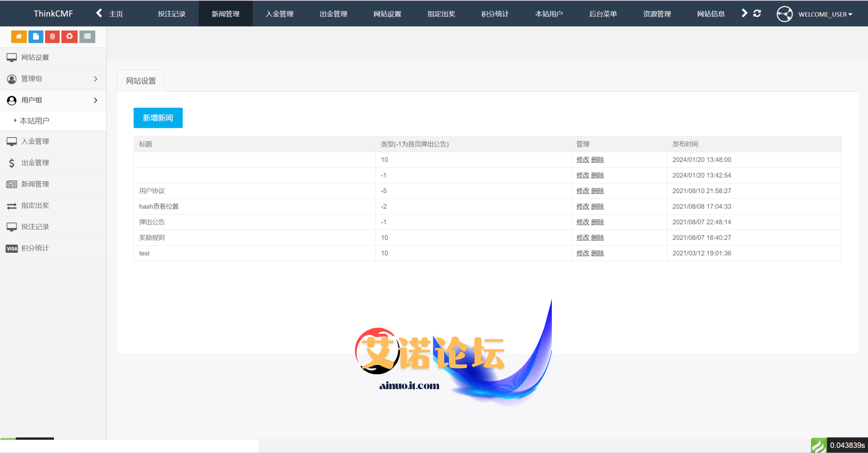Click 修改 for the 2024/01/20 13:48:00 row
Image resolution: width=868 pixels, height=453 pixels.
click(583, 160)
